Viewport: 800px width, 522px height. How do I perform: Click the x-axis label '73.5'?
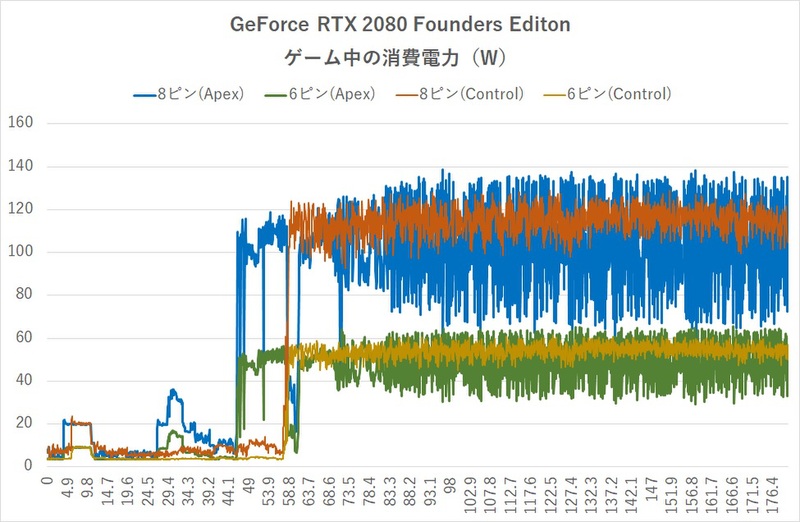click(x=348, y=491)
